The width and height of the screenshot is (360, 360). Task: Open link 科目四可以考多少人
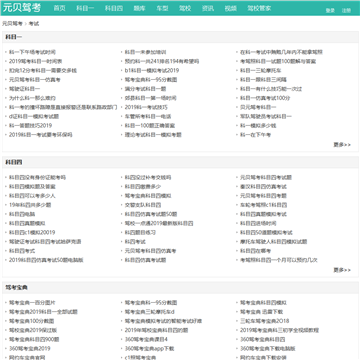(x=32, y=196)
